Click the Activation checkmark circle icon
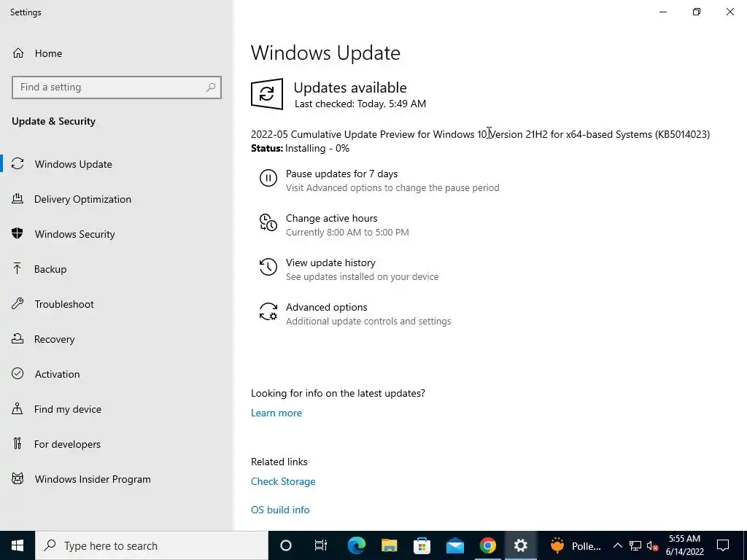Screen dimensions: 747x560 pyautogui.click(x=18, y=374)
